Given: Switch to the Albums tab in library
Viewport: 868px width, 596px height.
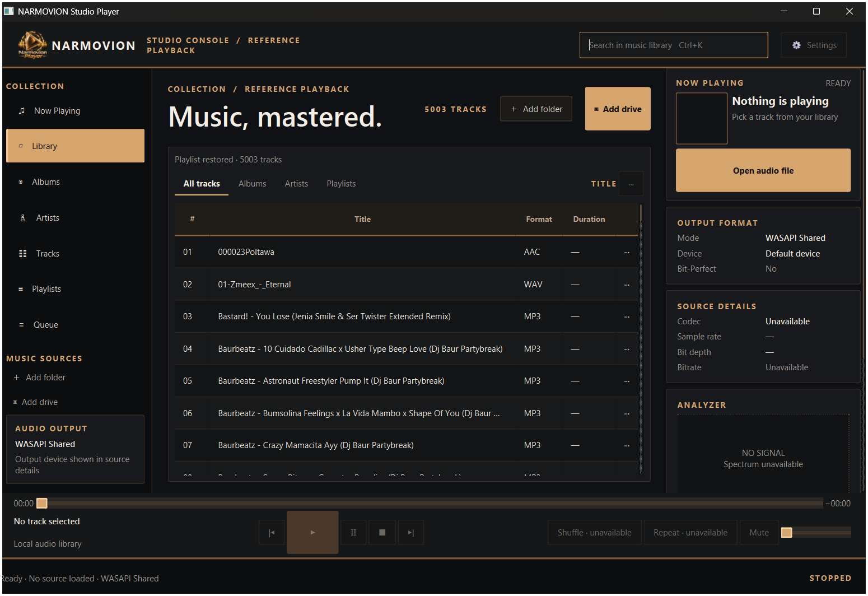Looking at the screenshot, I should 253,184.
